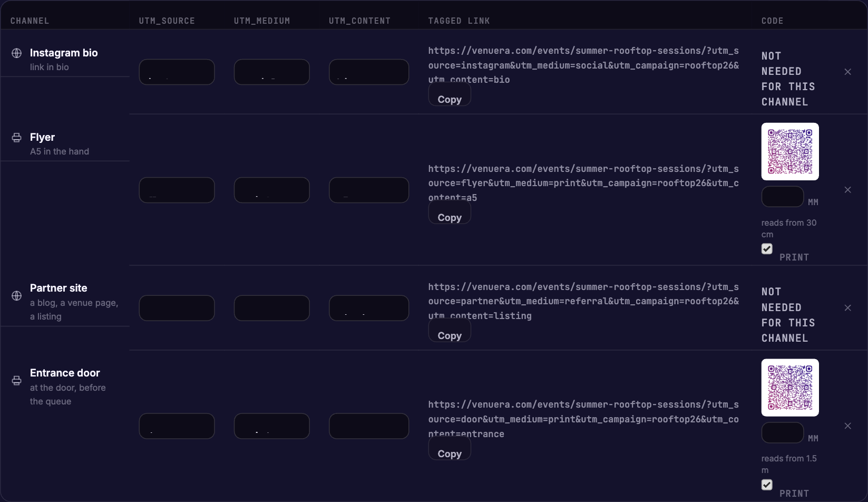Image resolution: width=868 pixels, height=502 pixels.
Task: Click 'A5 in the hand' description text
Action: [60, 151]
